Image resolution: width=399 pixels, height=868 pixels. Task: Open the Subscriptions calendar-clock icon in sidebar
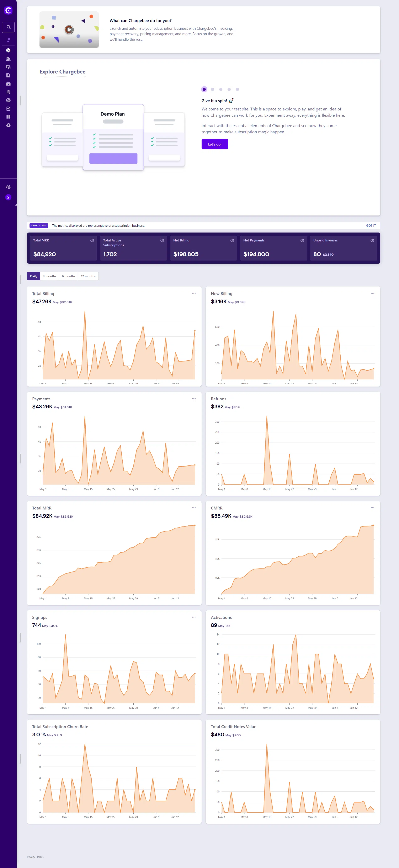click(x=8, y=67)
